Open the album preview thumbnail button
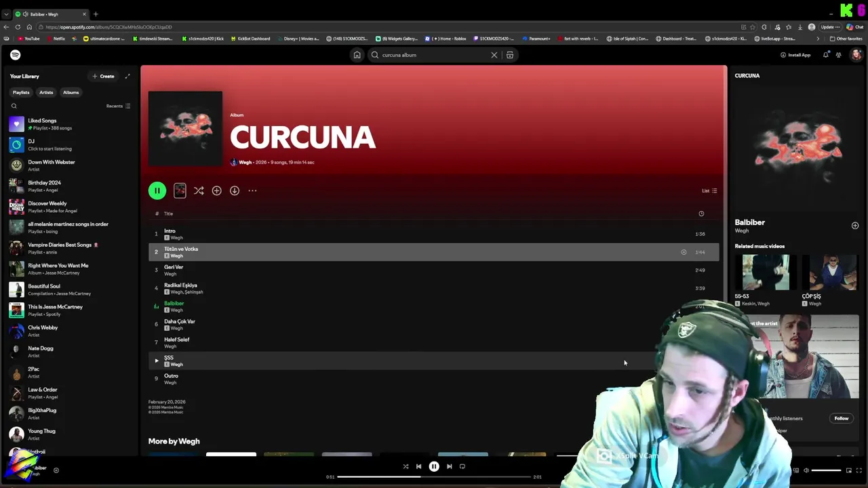868x488 pixels. click(180, 190)
